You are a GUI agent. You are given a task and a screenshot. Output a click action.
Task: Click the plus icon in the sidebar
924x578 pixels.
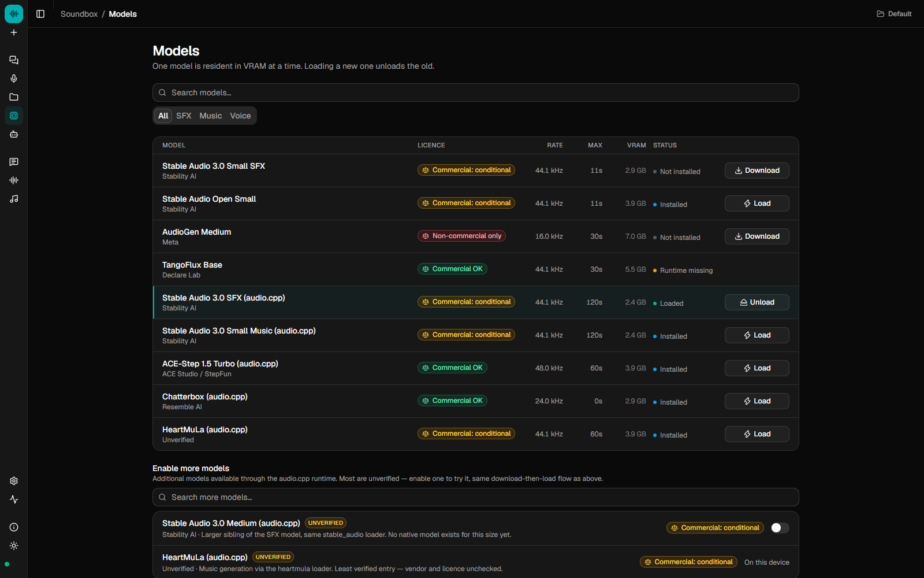tap(14, 32)
